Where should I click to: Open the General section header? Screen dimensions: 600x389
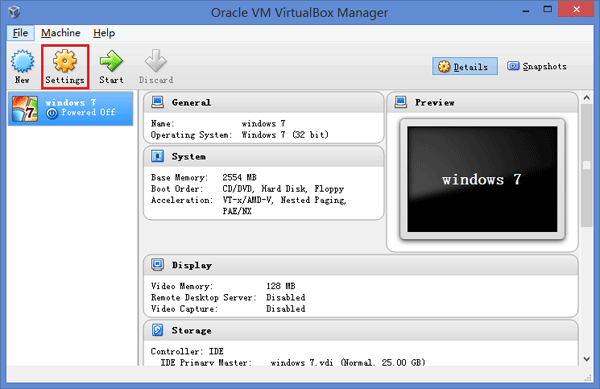click(264, 103)
